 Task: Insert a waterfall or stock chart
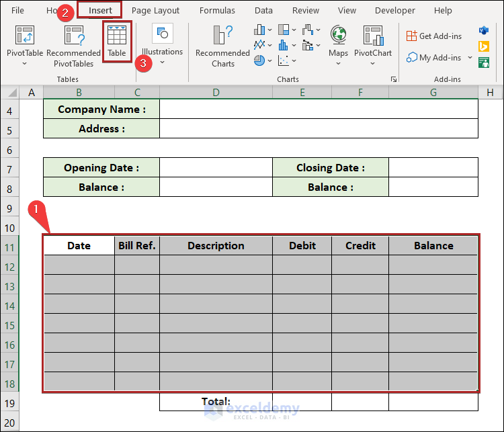coord(308,30)
